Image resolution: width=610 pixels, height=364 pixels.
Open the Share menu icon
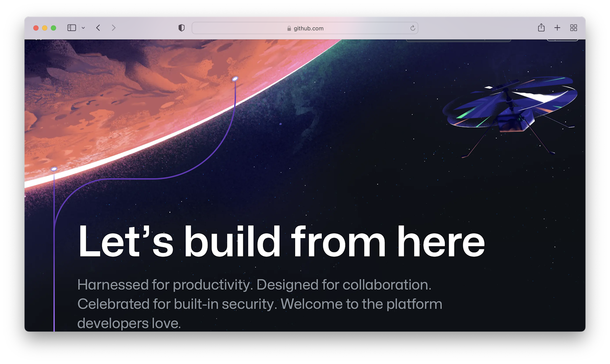pos(541,27)
